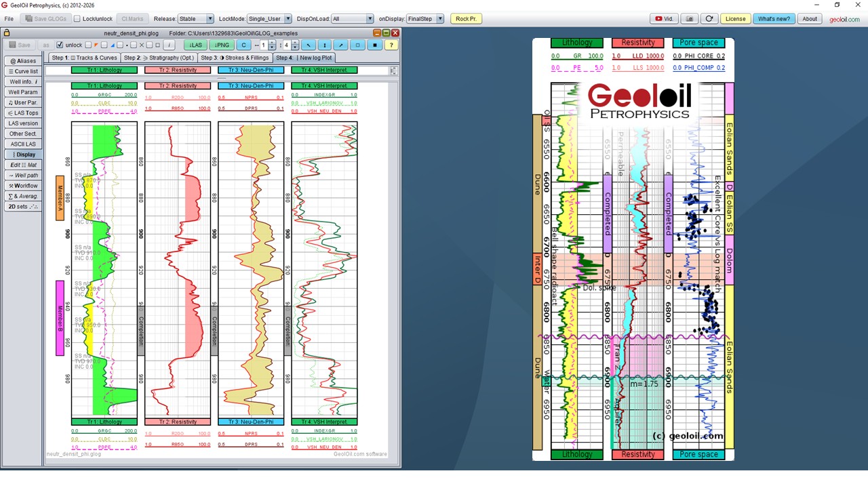The image size is (868, 488).
Task: Click the Save button with the floppy icon
Action: click(20, 45)
